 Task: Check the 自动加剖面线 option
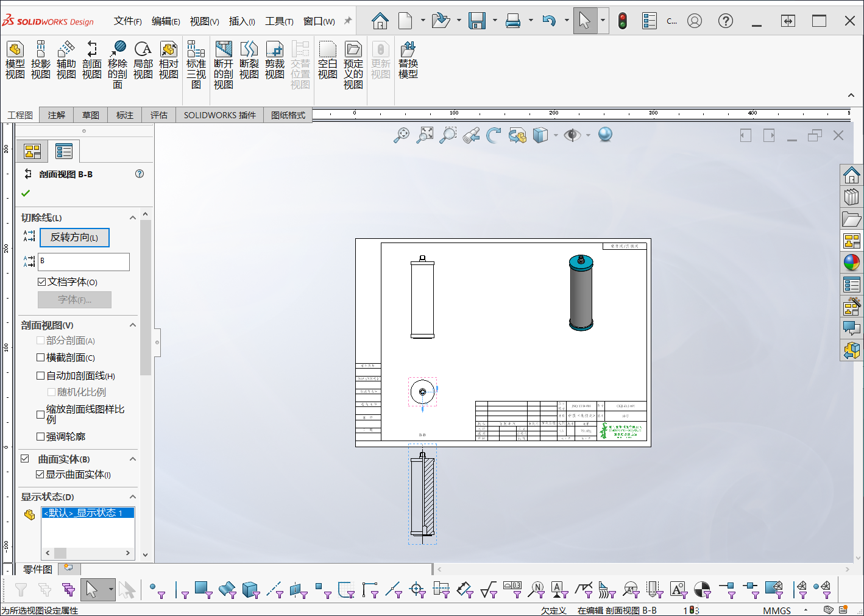click(41, 376)
